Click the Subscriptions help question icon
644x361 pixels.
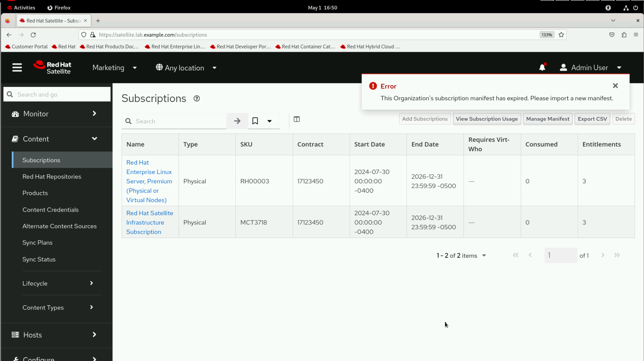tap(197, 98)
